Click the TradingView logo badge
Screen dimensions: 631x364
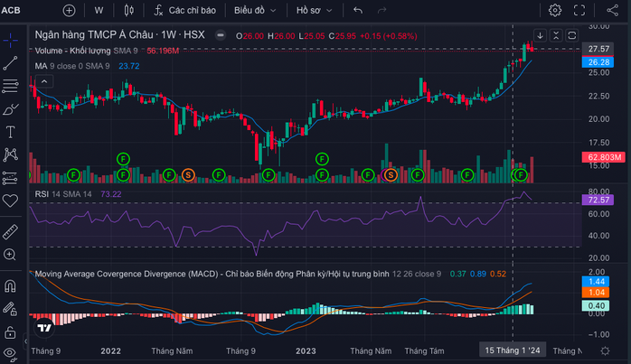[x=44, y=328]
